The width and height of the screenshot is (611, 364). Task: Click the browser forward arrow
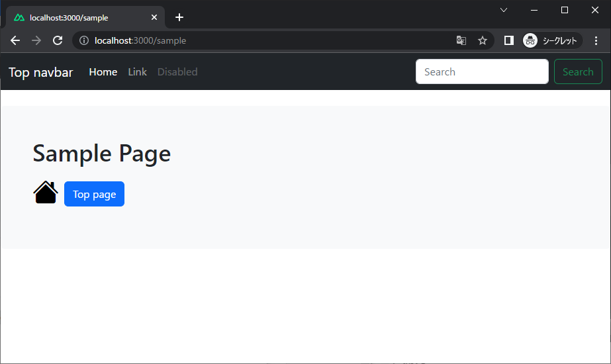[36, 40]
